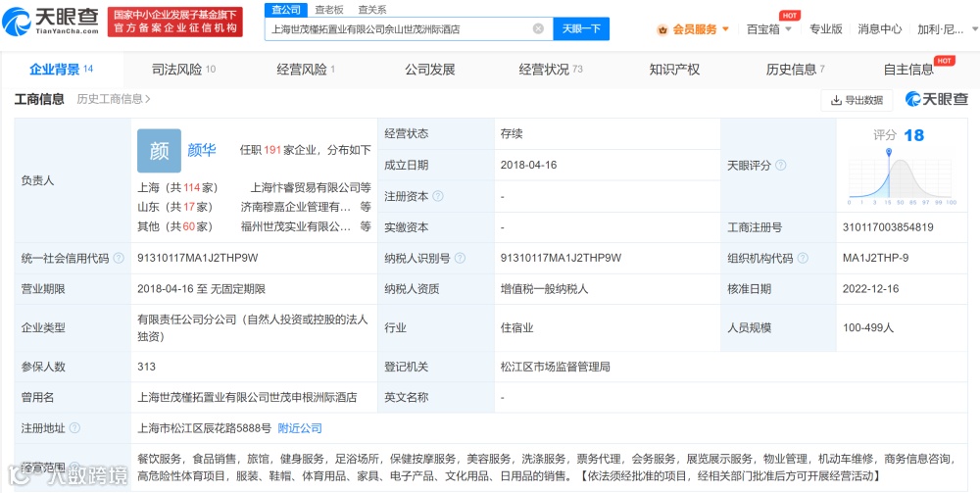The height and width of the screenshot is (493, 980).
Task: Open 消息中心
Action: [x=879, y=28]
